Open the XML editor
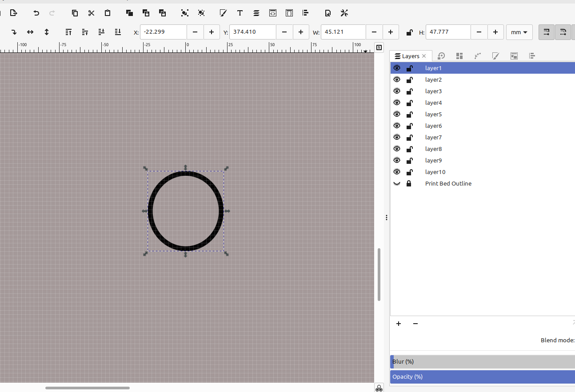 tap(273, 13)
